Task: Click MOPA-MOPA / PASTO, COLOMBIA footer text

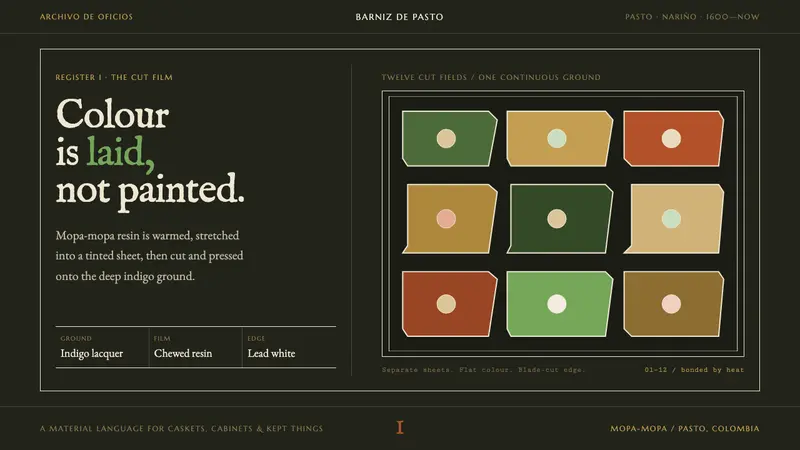Action: point(685,429)
